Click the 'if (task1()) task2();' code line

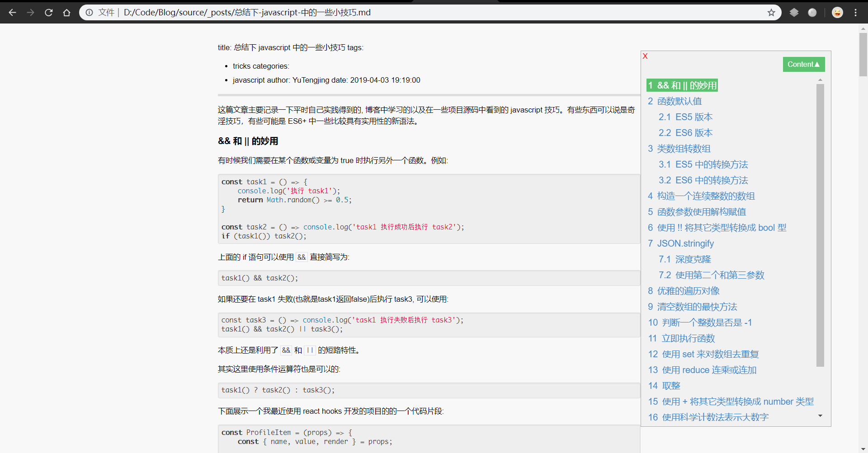264,236
